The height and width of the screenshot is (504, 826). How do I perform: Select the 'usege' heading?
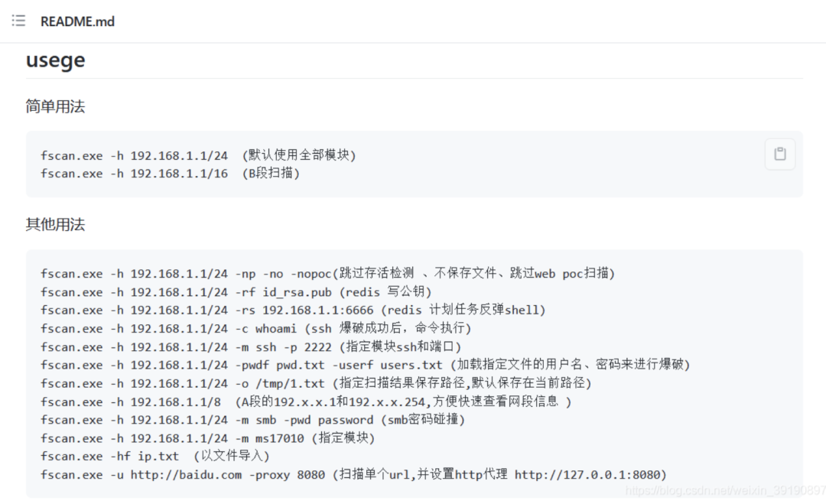click(55, 60)
